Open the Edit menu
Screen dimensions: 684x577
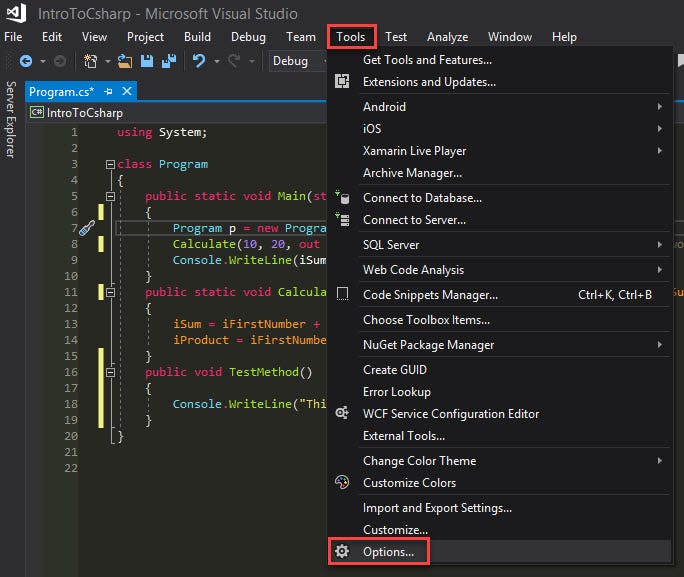(x=51, y=37)
